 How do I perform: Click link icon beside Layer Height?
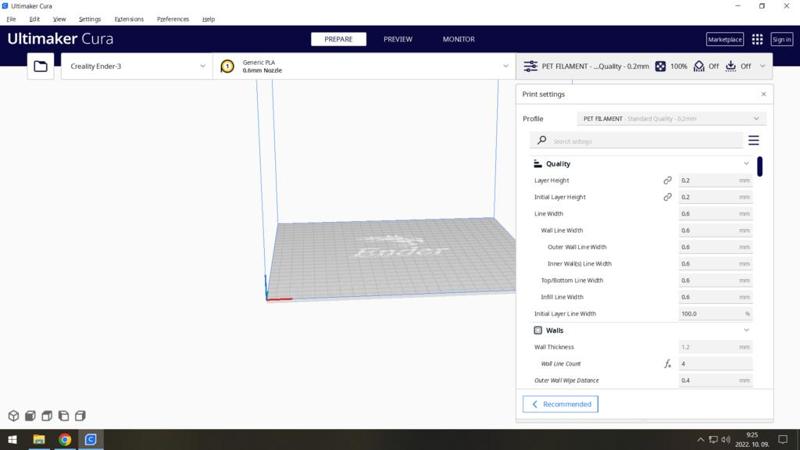667,181
